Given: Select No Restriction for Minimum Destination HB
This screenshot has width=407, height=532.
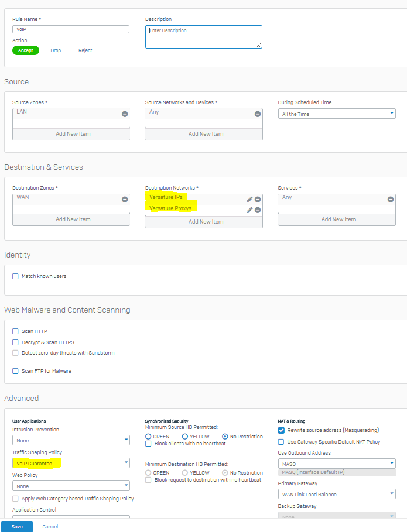Looking at the screenshot, I should (225, 473).
